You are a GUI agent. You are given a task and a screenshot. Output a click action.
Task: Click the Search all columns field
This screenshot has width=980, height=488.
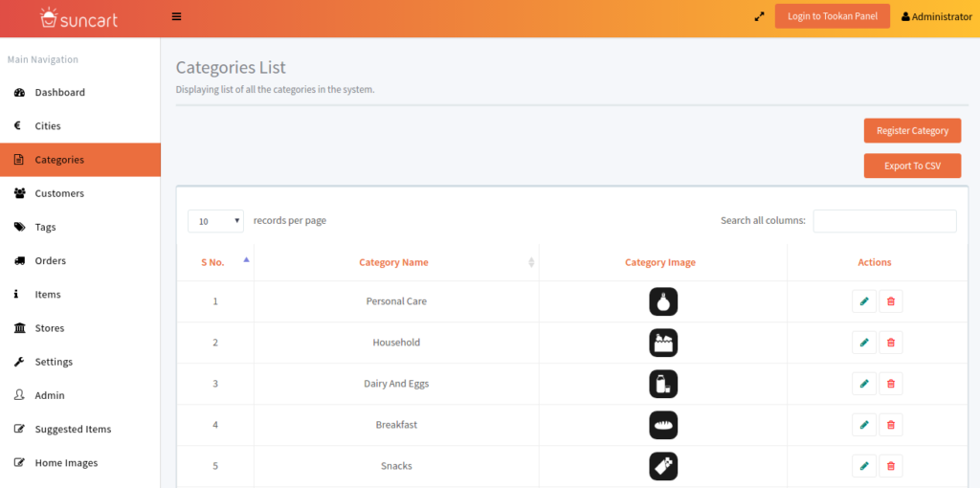pos(884,221)
